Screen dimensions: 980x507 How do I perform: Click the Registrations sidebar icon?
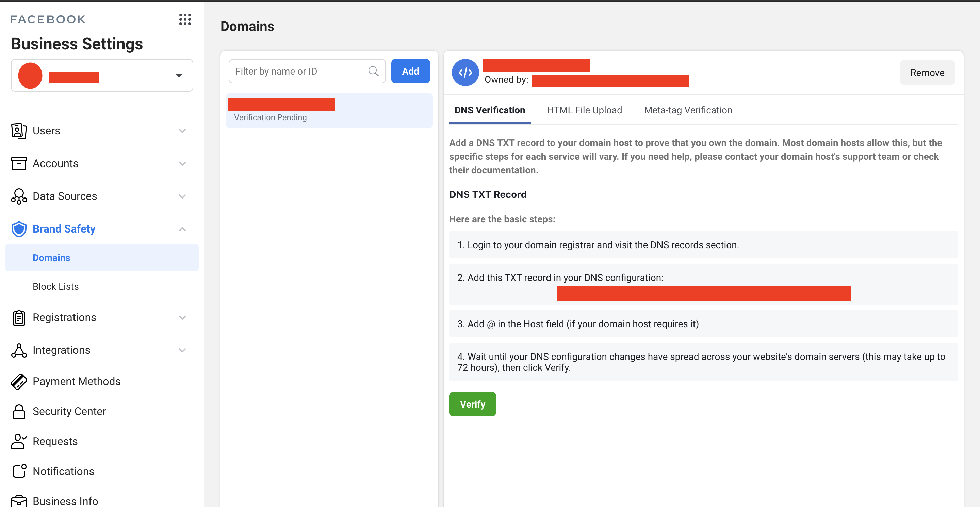18,317
